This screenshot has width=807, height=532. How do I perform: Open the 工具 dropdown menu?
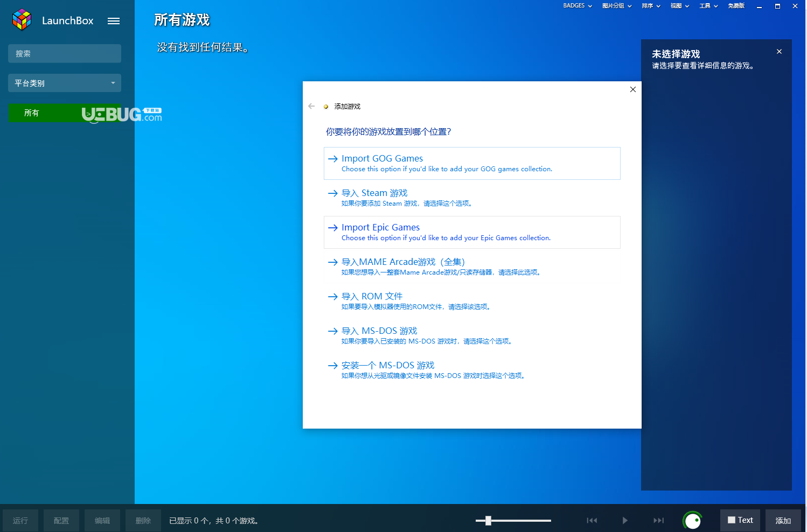point(708,6)
